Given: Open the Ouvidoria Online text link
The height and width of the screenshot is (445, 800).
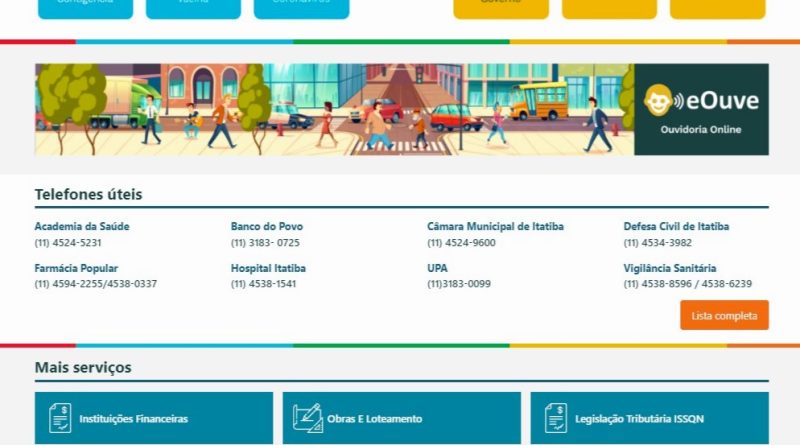Looking at the screenshot, I should pyautogui.click(x=700, y=130).
